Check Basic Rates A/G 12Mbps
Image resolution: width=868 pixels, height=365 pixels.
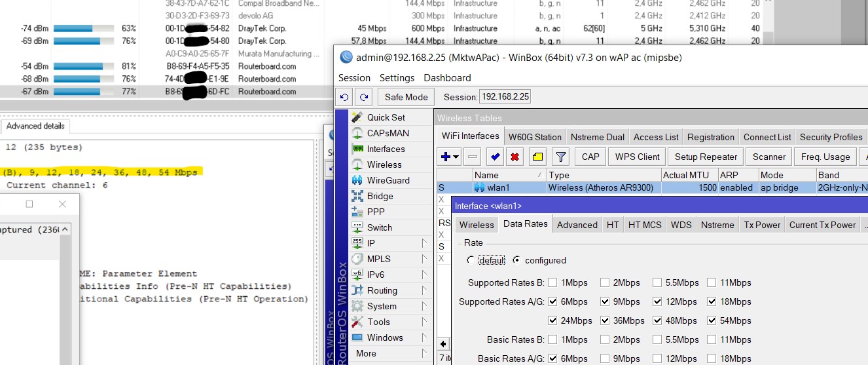(x=657, y=359)
